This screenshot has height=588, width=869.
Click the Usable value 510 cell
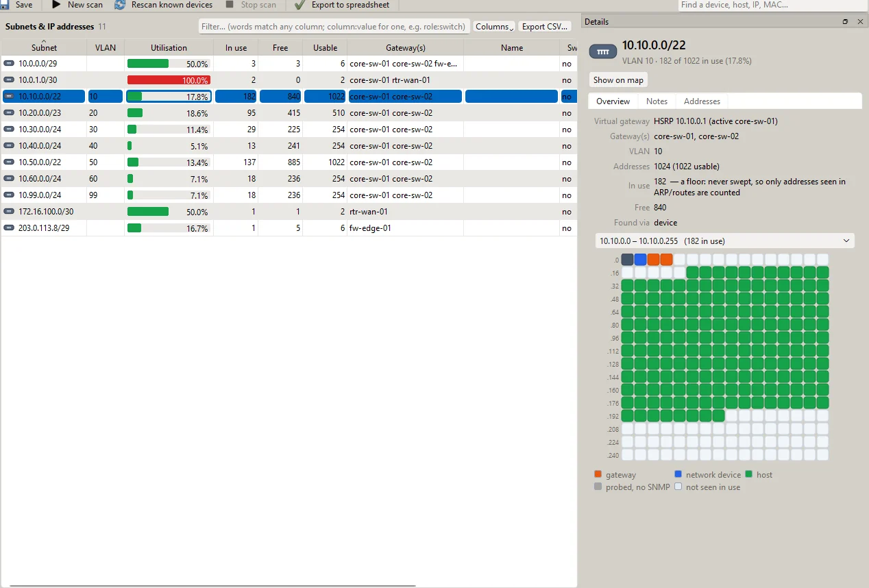pyautogui.click(x=325, y=113)
